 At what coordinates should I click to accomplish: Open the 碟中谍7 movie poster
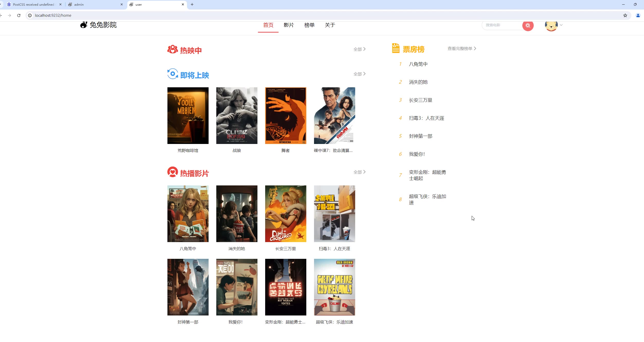(x=335, y=116)
